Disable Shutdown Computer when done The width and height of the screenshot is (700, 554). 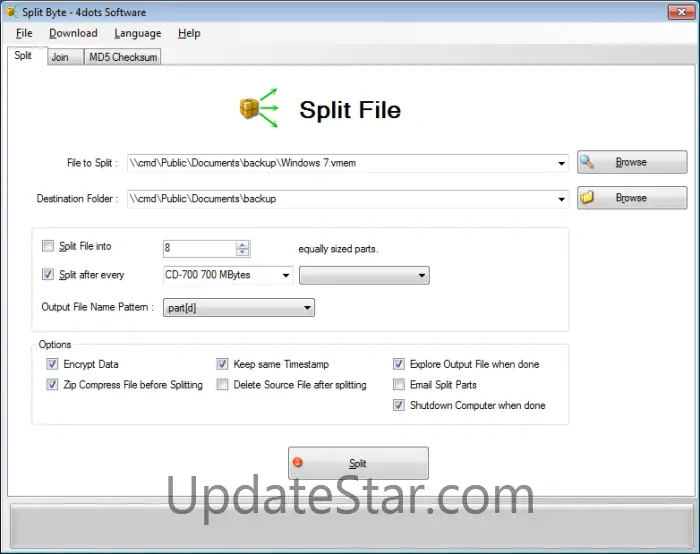[399, 405]
